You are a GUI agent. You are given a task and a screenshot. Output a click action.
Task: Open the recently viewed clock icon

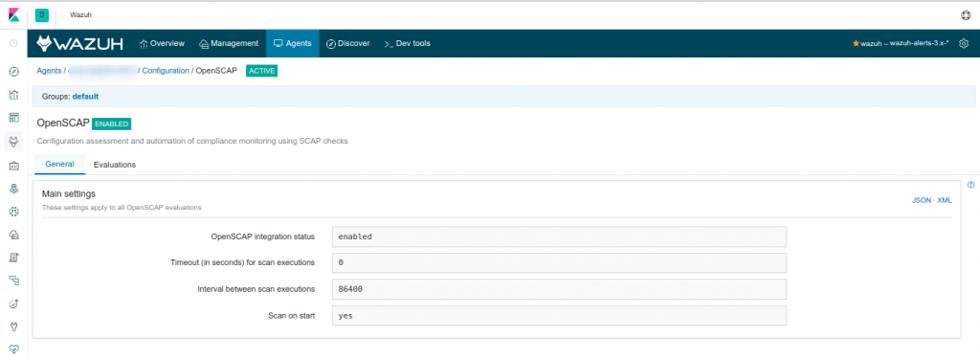pyautogui.click(x=13, y=43)
